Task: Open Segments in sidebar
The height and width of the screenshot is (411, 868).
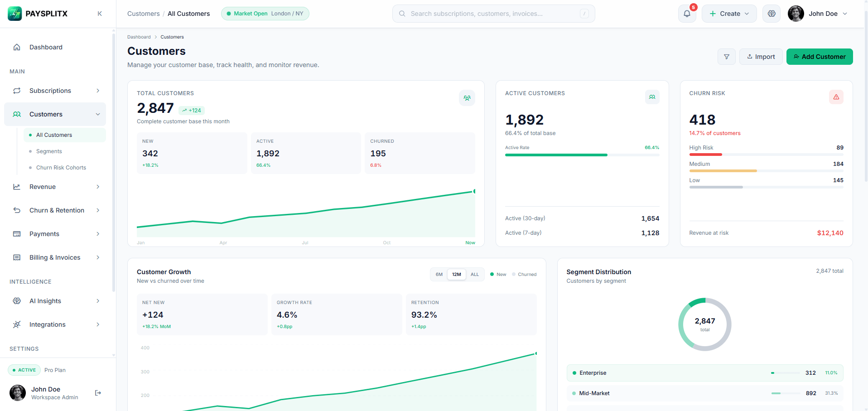Action: tap(65, 151)
